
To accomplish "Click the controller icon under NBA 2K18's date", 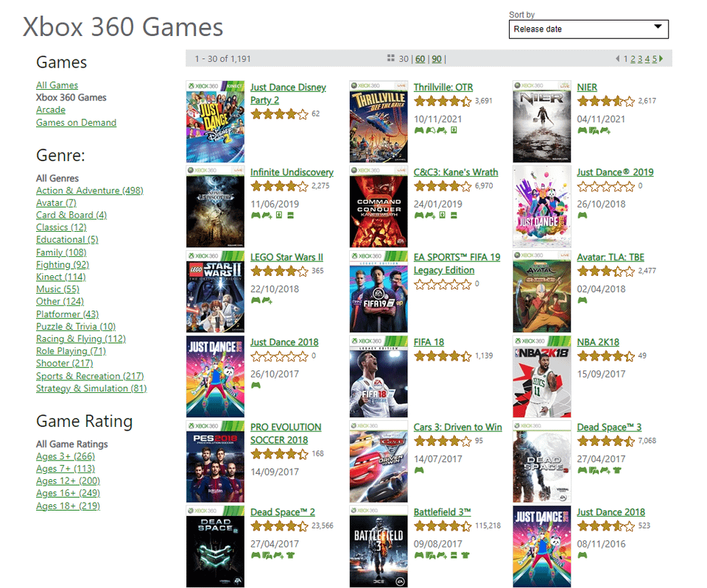I will 582,385.
